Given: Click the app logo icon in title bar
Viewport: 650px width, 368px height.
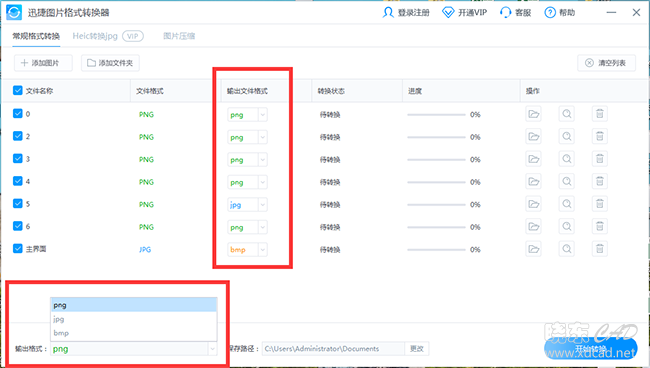Looking at the screenshot, I should 14,12.
